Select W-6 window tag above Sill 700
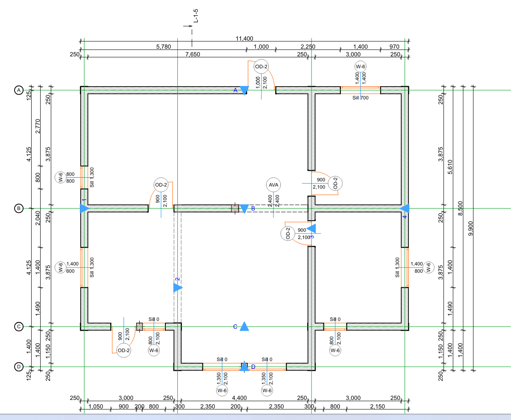511x420 pixels. pos(361,67)
